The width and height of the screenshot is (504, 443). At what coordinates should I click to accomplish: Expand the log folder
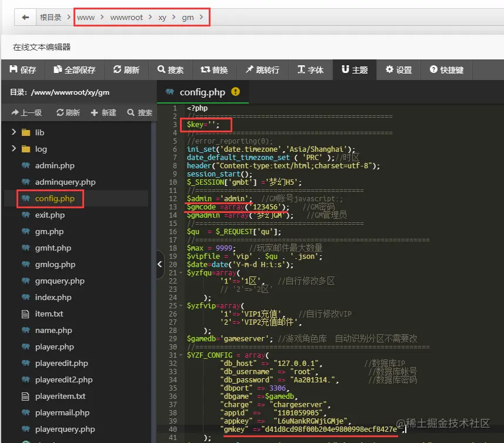(x=14, y=148)
